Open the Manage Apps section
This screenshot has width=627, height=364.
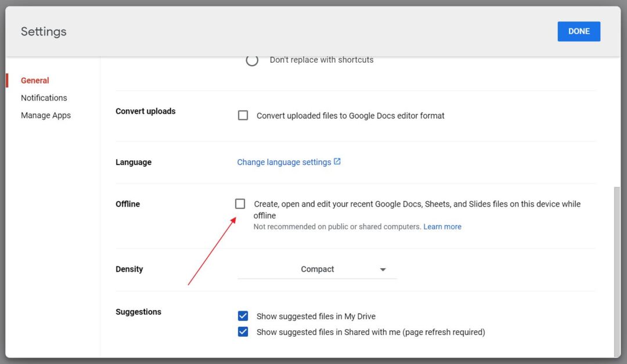tap(46, 115)
